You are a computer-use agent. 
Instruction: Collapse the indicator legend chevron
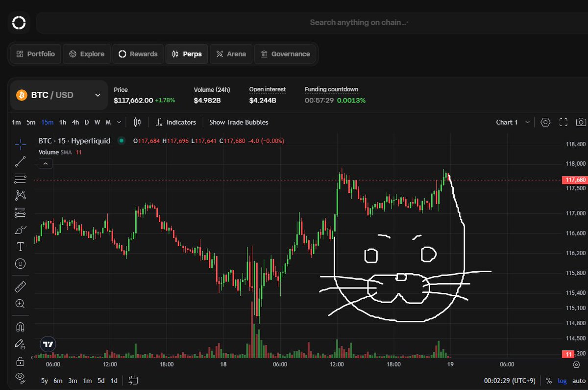click(x=45, y=163)
